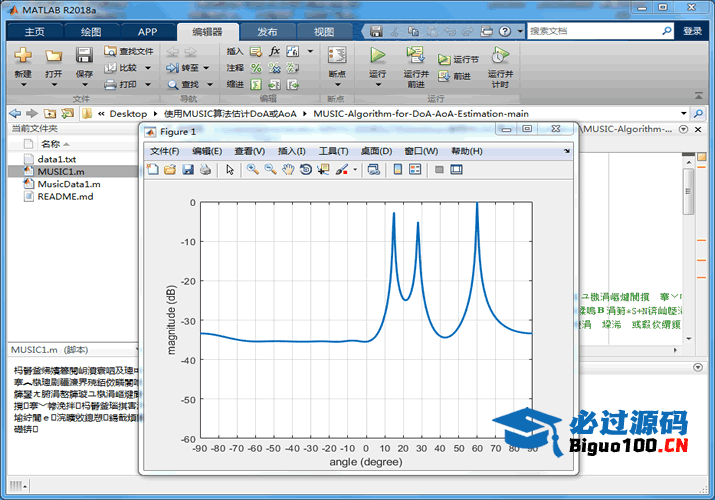Open file icon in Figure 1 toolbar
715x500 pixels.
click(x=170, y=170)
